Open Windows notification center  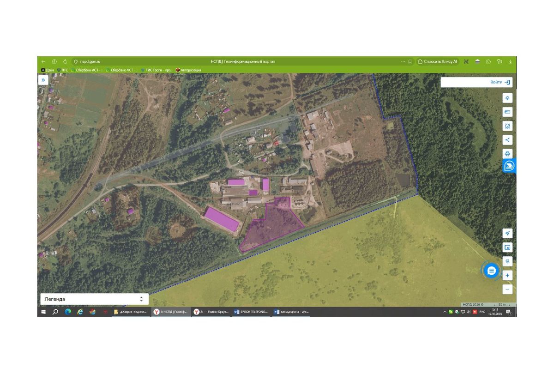tap(508, 312)
